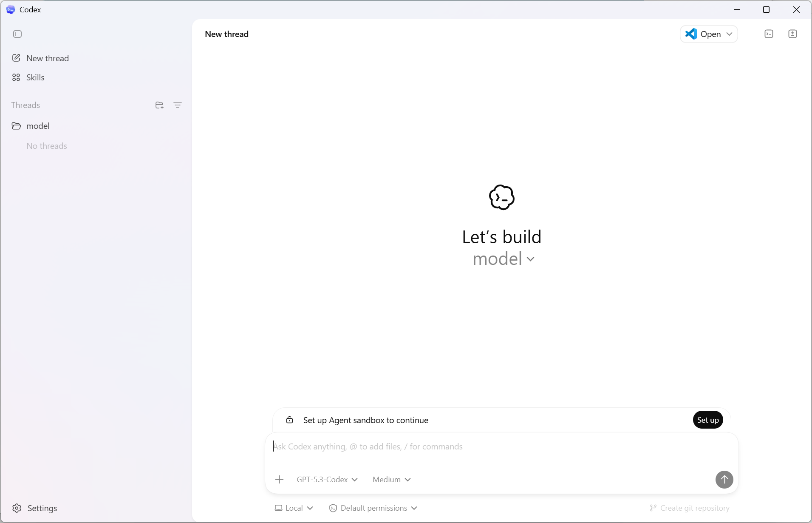The height and width of the screenshot is (523, 812).
Task: Click the 'New thread' page title
Action: pyautogui.click(x=226, y=34)
